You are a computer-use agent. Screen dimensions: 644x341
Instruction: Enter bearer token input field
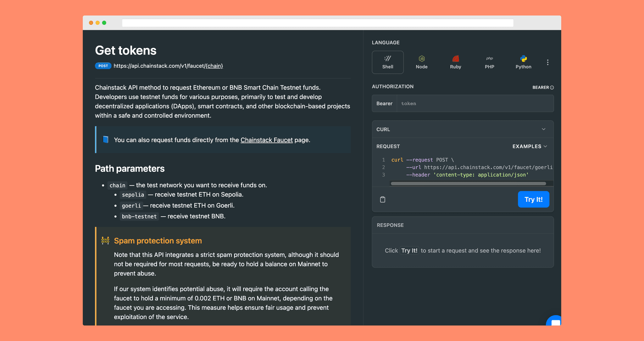coord(475,104)
